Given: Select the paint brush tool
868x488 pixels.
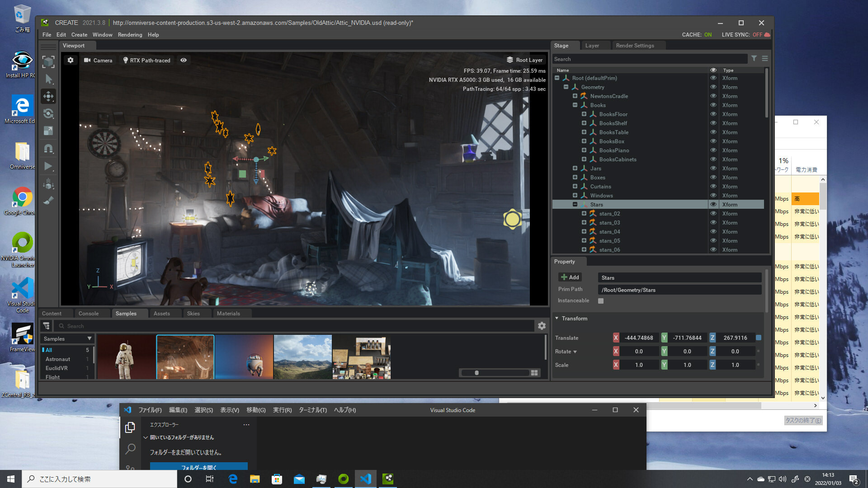Looking at the screenshot, I should [x=48, y=200].
